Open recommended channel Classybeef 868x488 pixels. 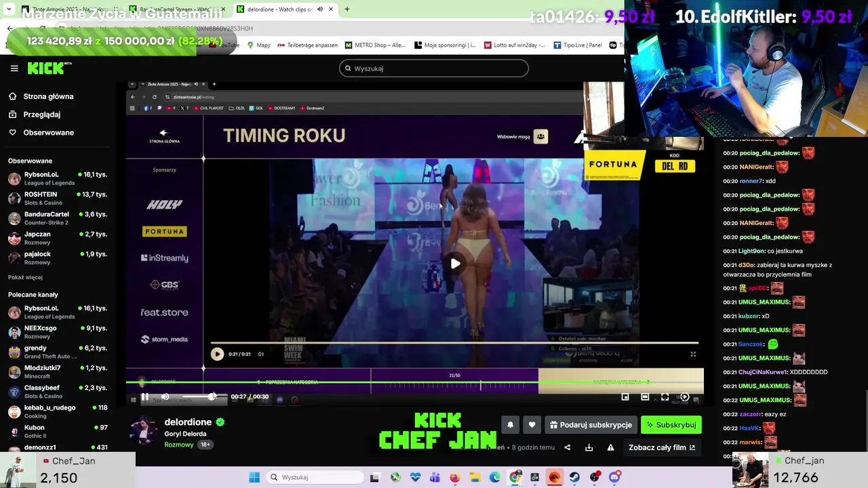pyautogui.click(x=58, y=391)
